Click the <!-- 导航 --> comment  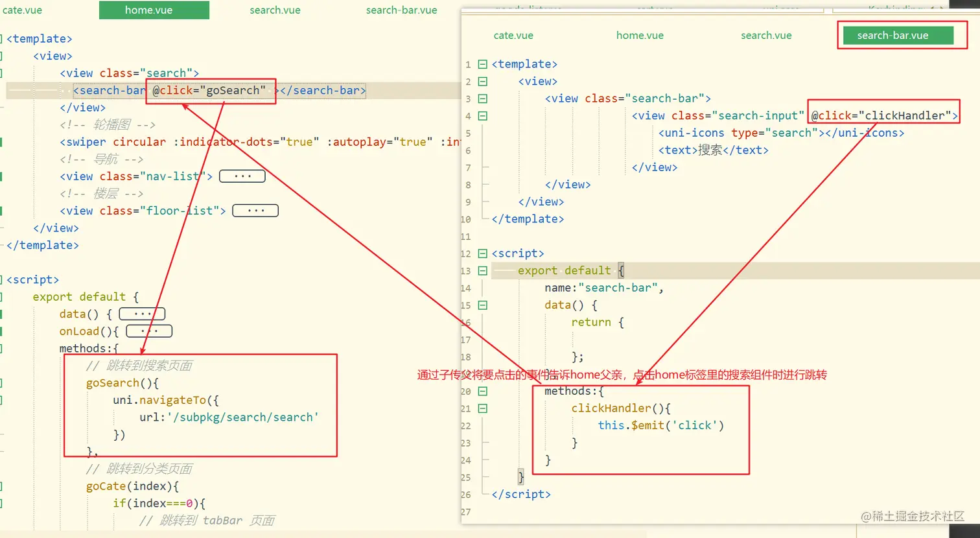click(x=101, y=159)
